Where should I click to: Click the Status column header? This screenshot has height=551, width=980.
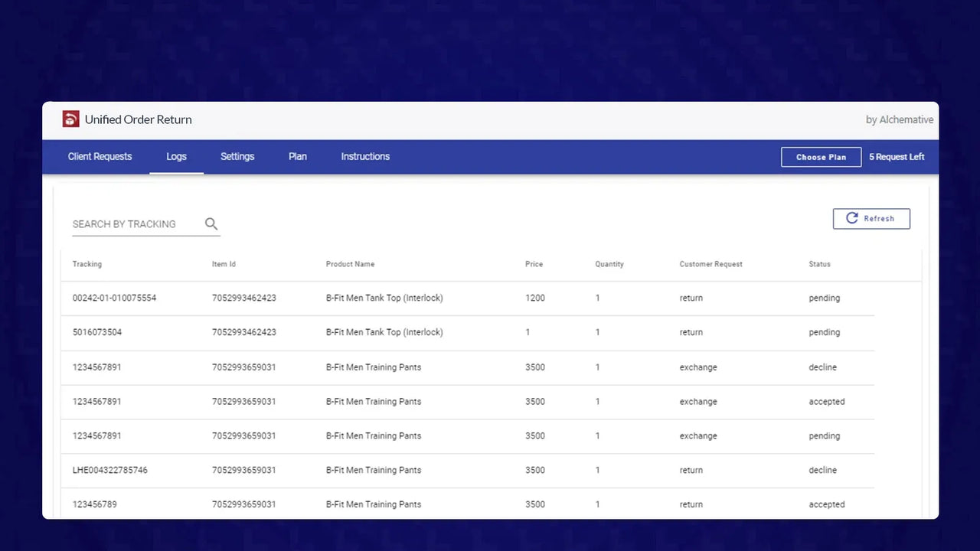coord(819,264)
